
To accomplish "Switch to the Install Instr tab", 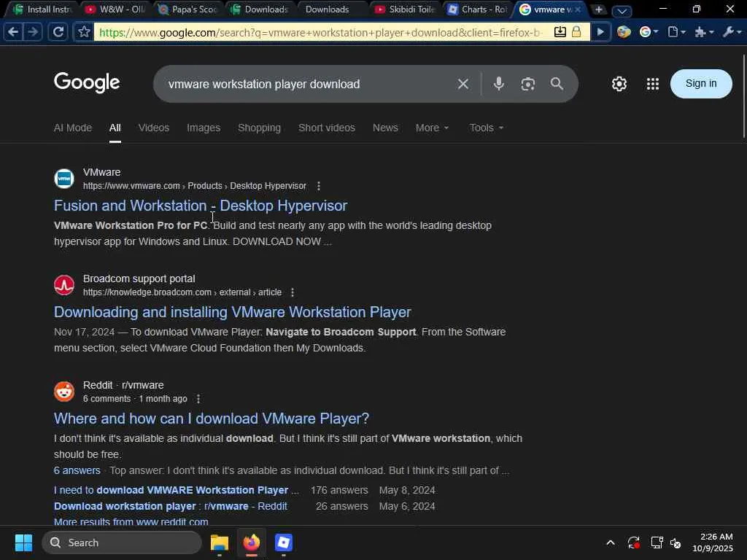I will (x=42, y=9).
